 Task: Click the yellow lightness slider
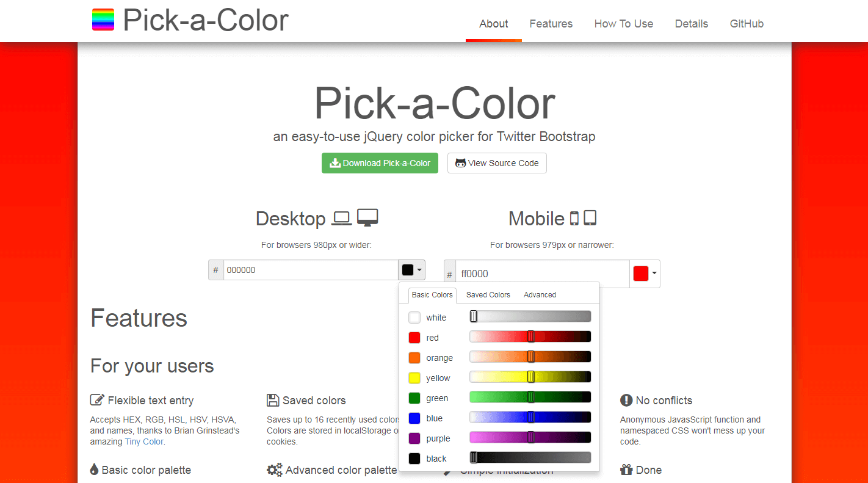coord(530,377)
